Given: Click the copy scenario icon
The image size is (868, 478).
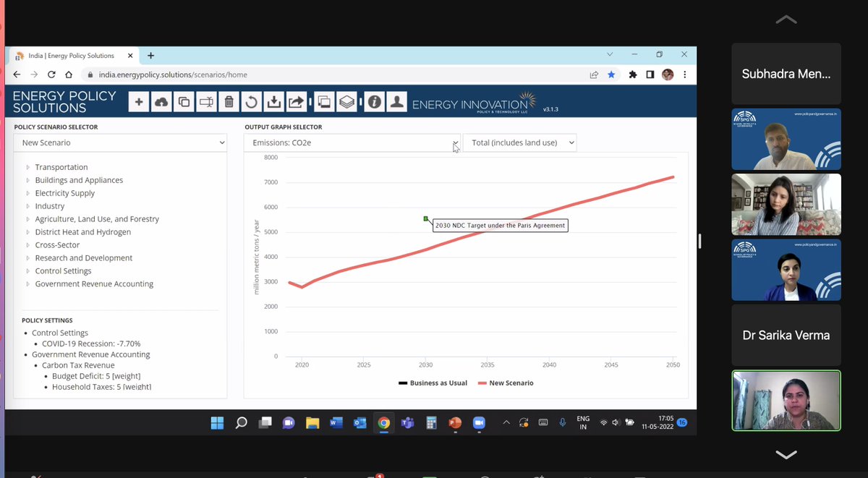Looking at the screenshot, I should pyautogui.click(x=184, y=102).
